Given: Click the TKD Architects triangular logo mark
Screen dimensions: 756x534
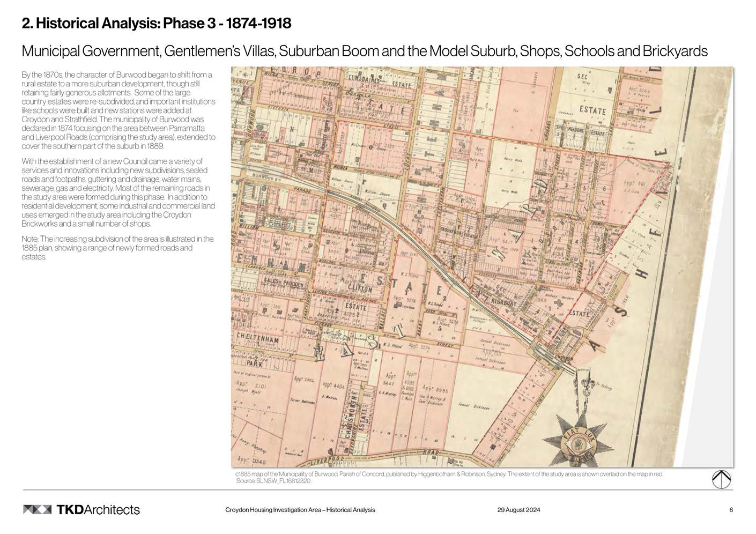Looking at the screenshot, I should click(x=37, y=509).
